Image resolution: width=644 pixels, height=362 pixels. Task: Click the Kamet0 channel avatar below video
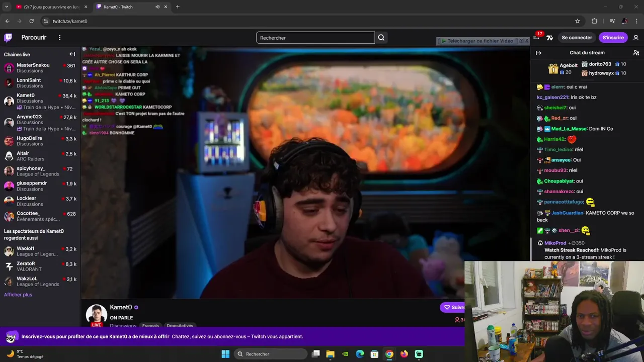click(x=96, y=314)
